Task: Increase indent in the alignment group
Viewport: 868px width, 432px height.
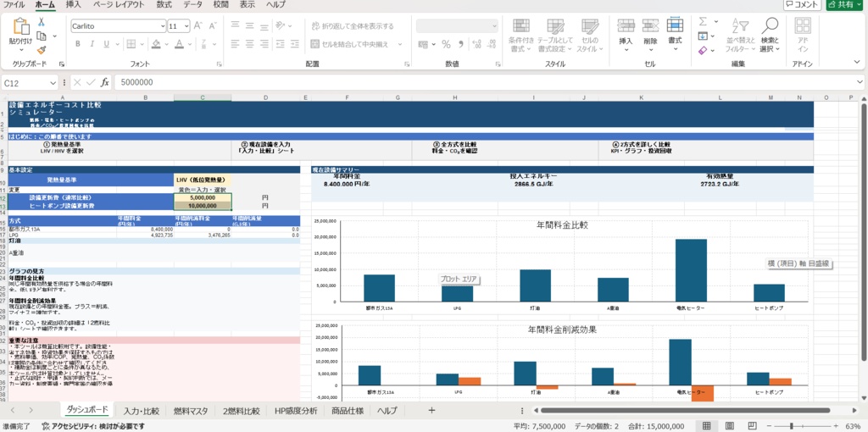Action: (x=295, y=44)
